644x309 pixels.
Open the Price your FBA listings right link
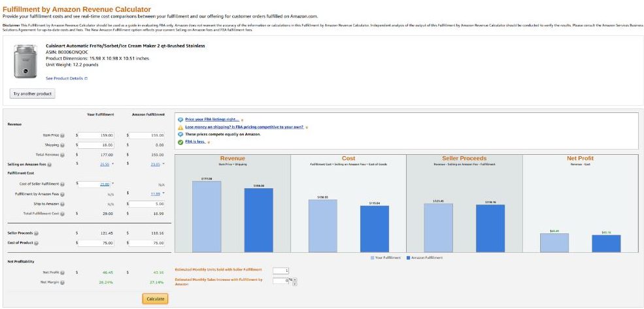coord(212,120)
